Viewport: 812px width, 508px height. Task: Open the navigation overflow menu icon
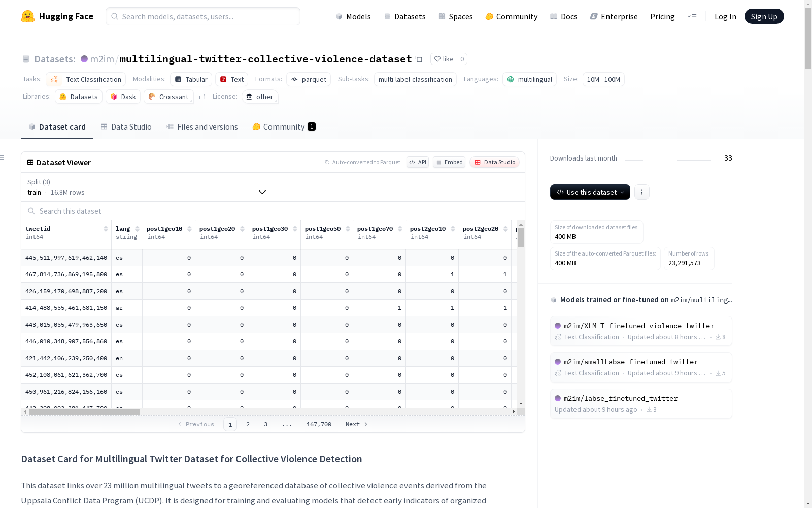(692, 16)
